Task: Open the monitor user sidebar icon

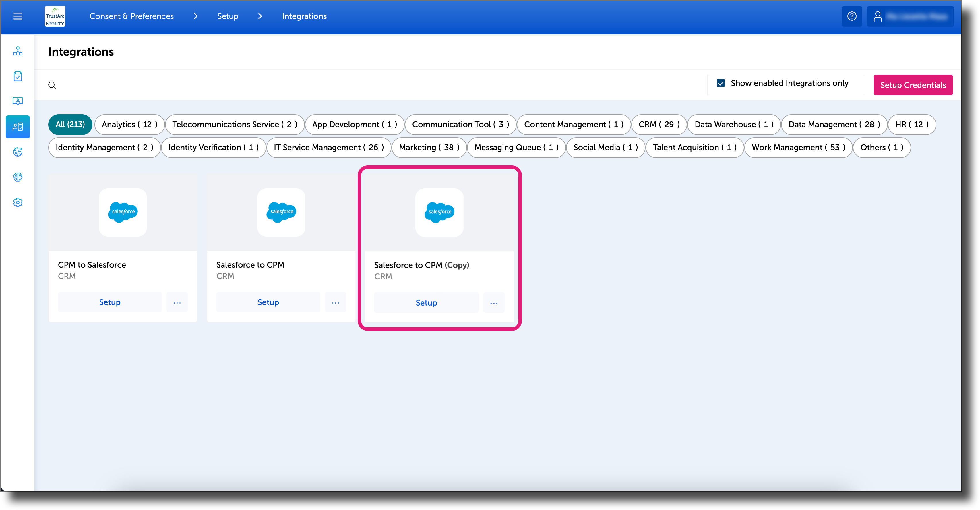Action: click(18, 101)
